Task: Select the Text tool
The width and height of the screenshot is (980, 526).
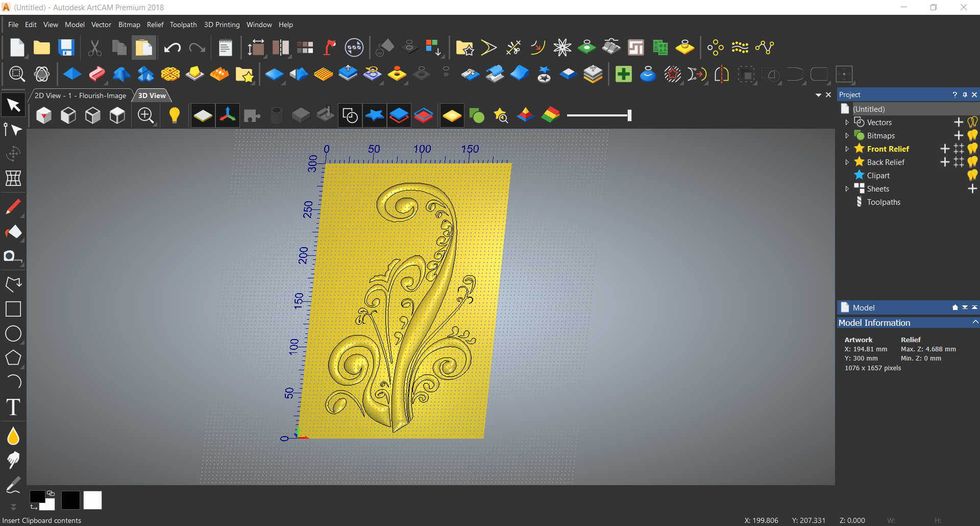Action: point(13,407)
